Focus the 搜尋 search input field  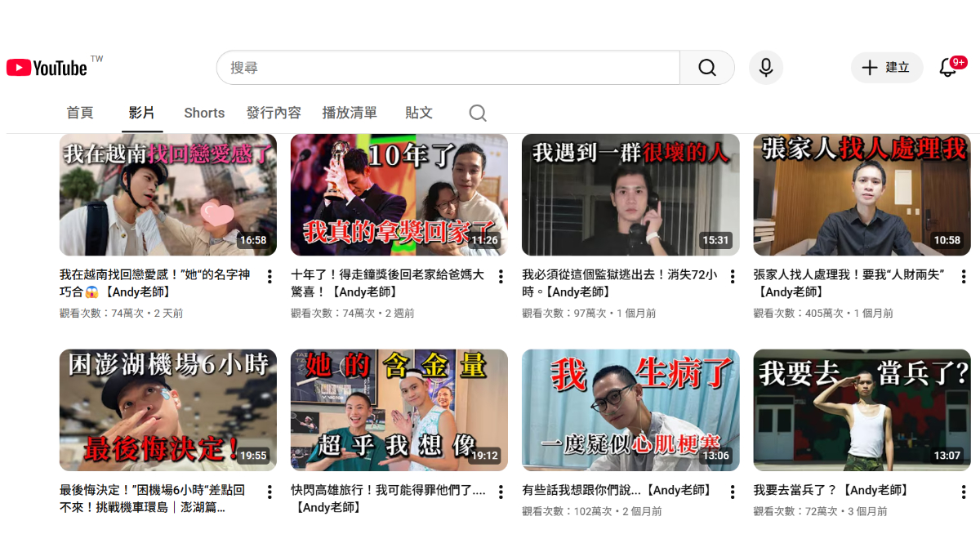[448, 68]
